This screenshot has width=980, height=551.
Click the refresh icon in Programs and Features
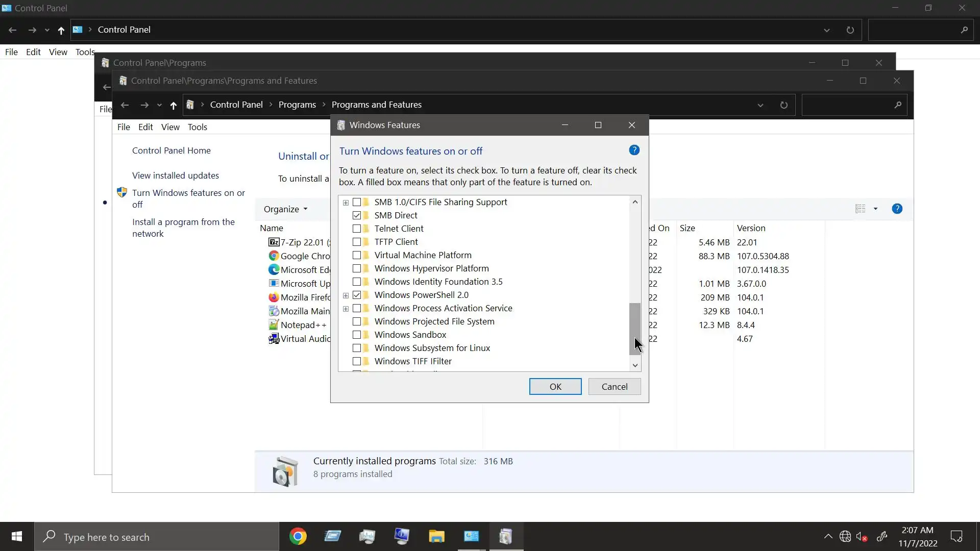pyautogui.click(x=783, y=105)
